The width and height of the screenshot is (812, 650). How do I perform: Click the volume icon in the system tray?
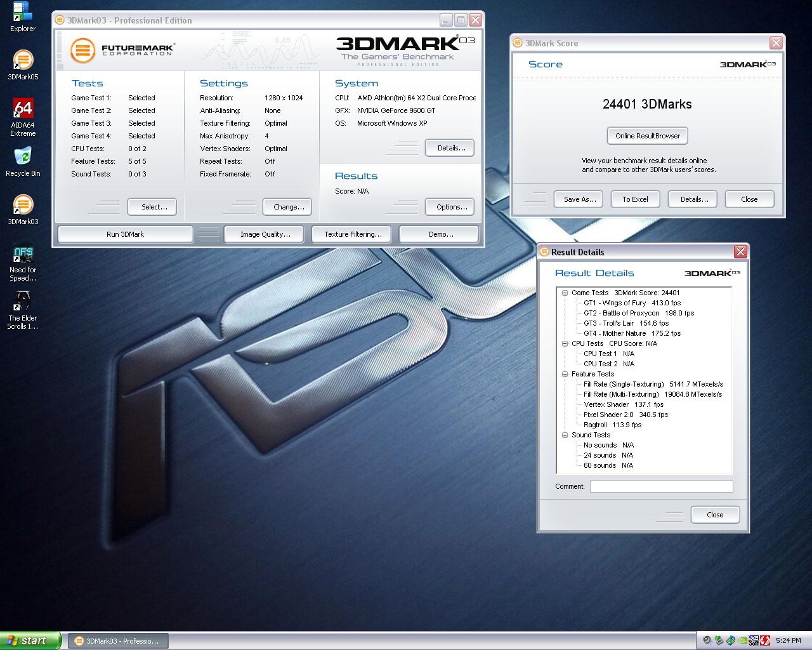tap(707, 640)
